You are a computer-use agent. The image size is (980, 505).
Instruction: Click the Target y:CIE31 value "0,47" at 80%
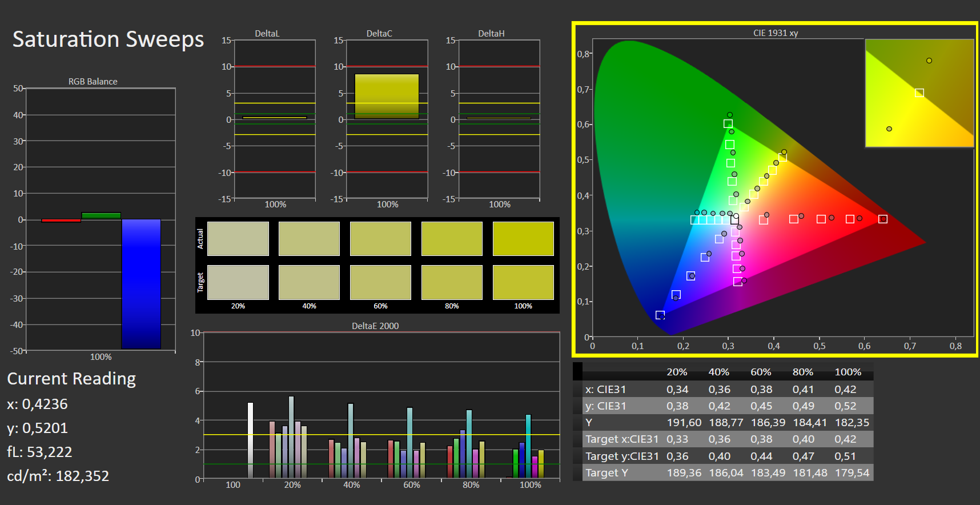click(x=803, y=456)
